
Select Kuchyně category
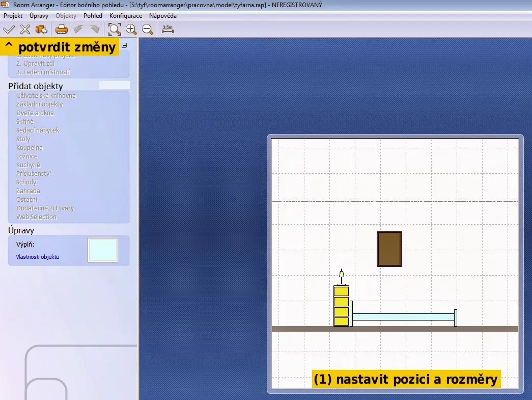tap(28, 165)
